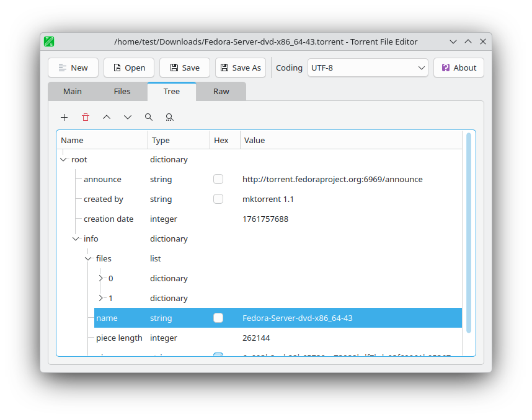Click the red delete trash icon
Image resolution: width=532 pixels, height=420 pixels.
pyautogui.click(x=86, y=117)
